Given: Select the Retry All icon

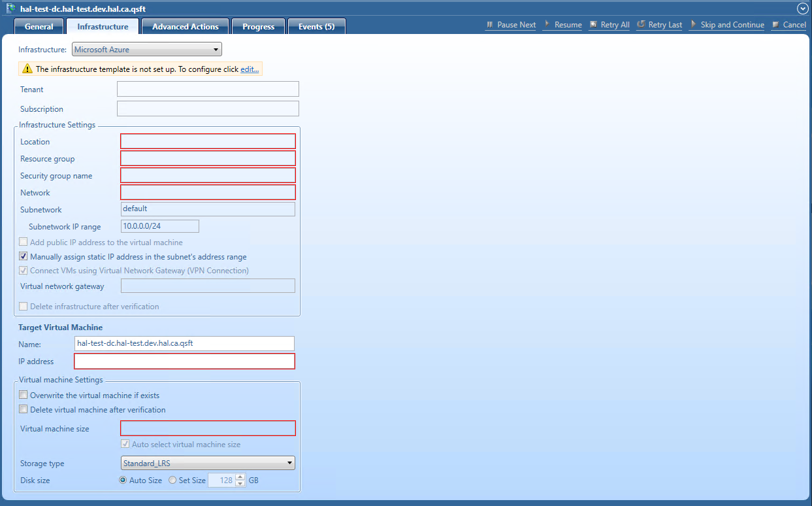Looking at the screenshot, I should pyautogui.click(x=593, y=25).
